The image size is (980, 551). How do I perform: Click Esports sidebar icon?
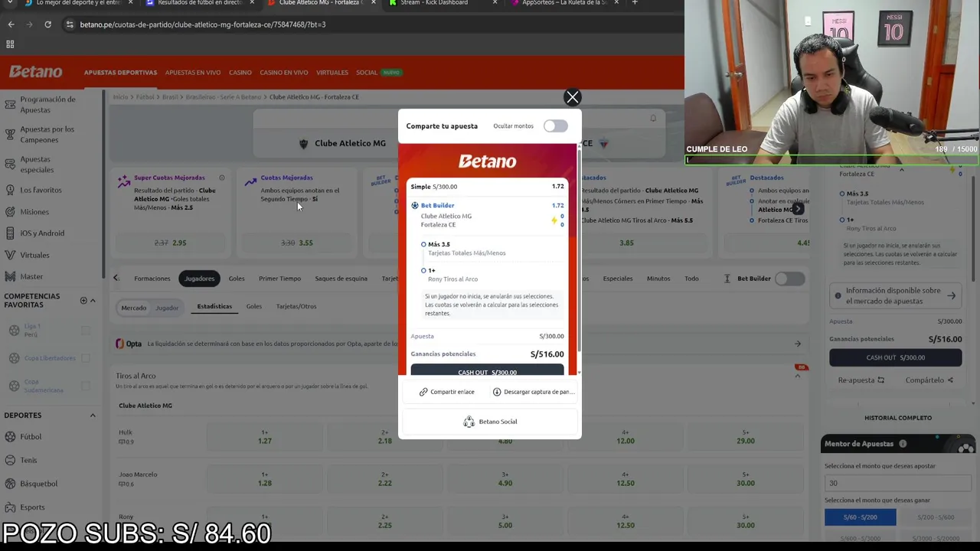10,507
